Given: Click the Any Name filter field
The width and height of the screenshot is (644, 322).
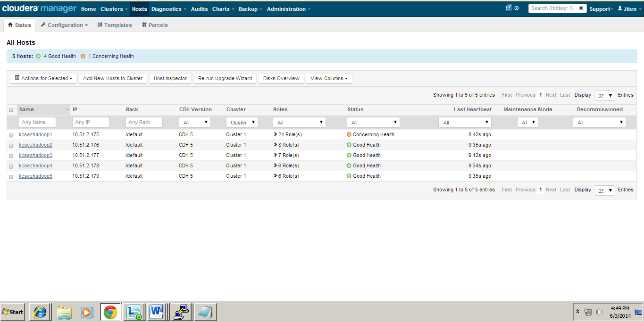Looking at the screenshot, I should 37,122.
